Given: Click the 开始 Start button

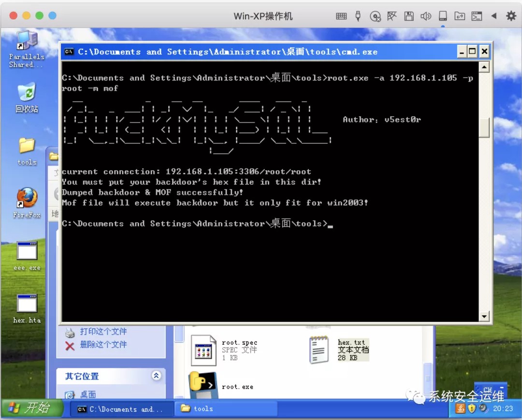Looking at the screenshot, I should (31, 408).
